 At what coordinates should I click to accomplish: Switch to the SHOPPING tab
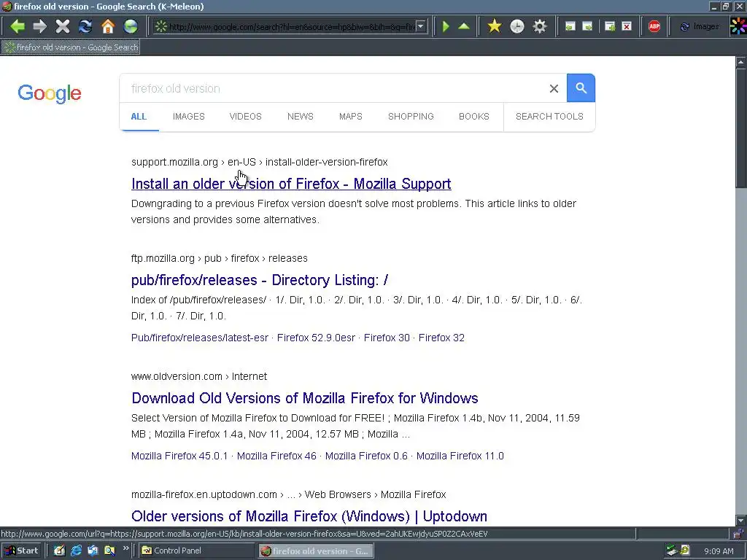411,116
